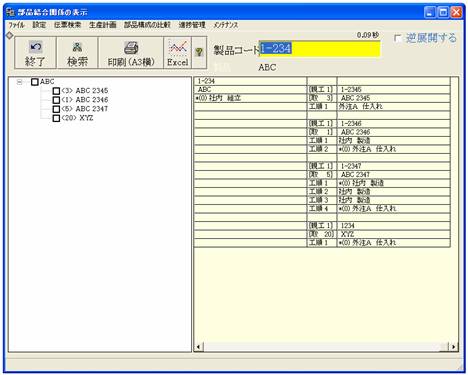Click the 工順 3 cell in the grid

click(322, 200)
